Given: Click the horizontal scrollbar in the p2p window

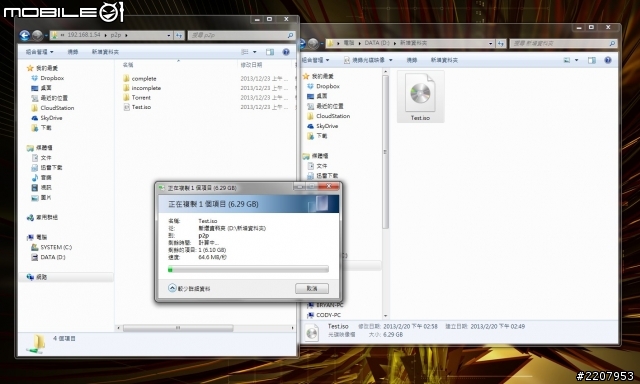Looking at the screenshot, I should point(178,328).
